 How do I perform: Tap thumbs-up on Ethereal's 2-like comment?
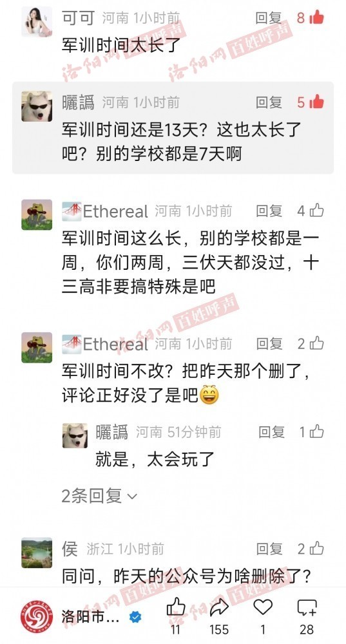coord(317,343)
